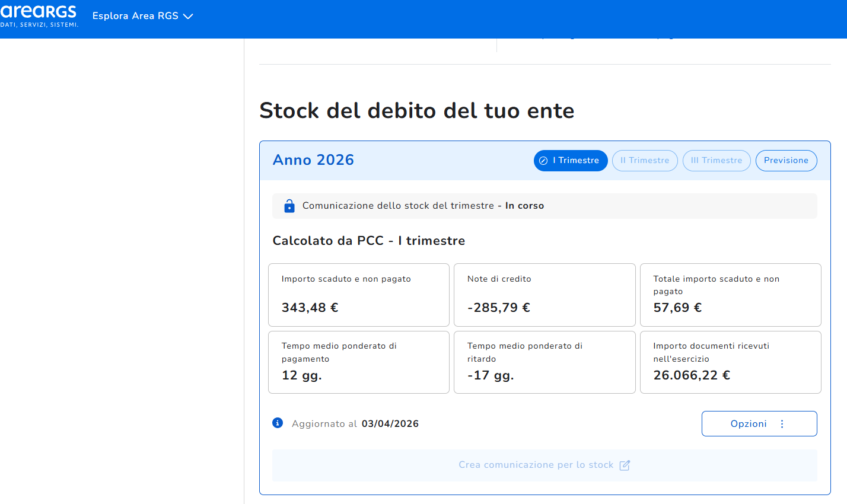
Task: Select the Totale importo scaduto card
Action: tap(731, 295)
